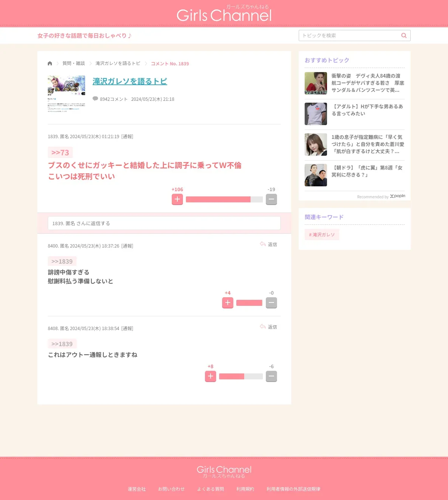Downvote comment 1839 with the minus button

[271, 199]
